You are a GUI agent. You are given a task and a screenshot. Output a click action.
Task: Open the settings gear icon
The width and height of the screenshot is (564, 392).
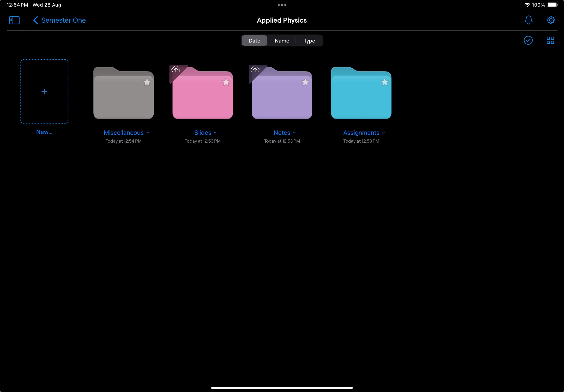click(550, 20)
